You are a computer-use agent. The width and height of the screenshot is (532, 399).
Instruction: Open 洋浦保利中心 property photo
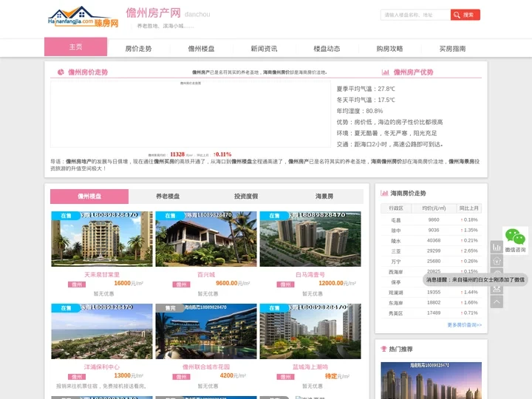click(102, 331)
